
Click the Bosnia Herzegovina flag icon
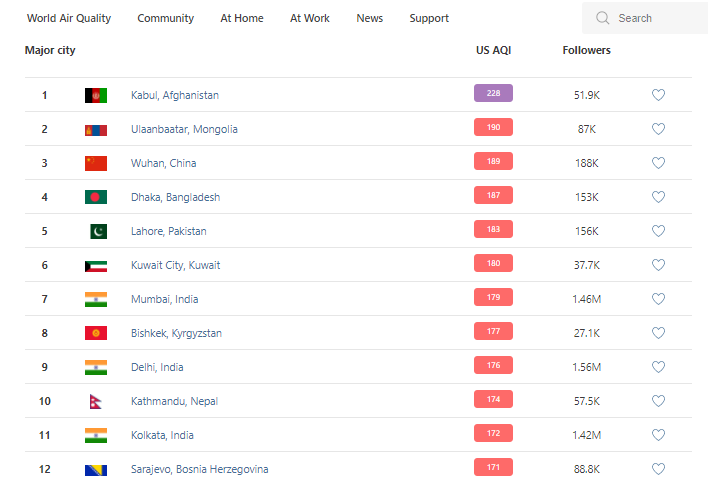(96, 469)
